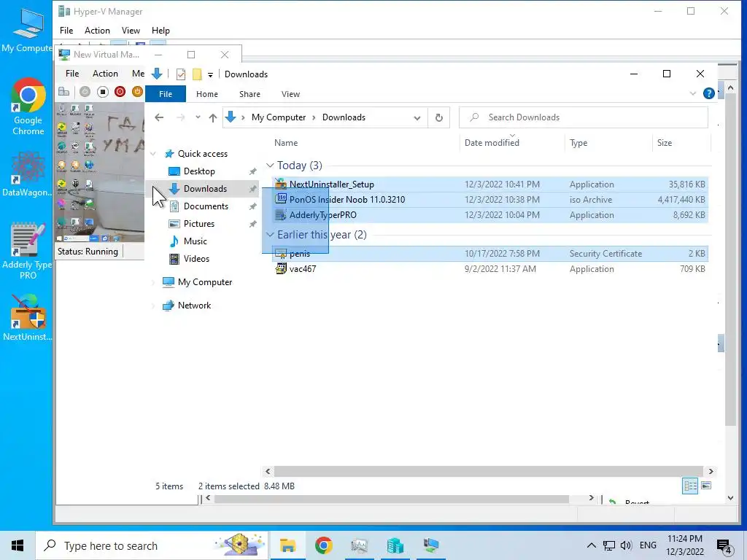Click the Properties checkmark icon in Explorer title bar
Screen dimensions: 747x560
click(181, 74)
